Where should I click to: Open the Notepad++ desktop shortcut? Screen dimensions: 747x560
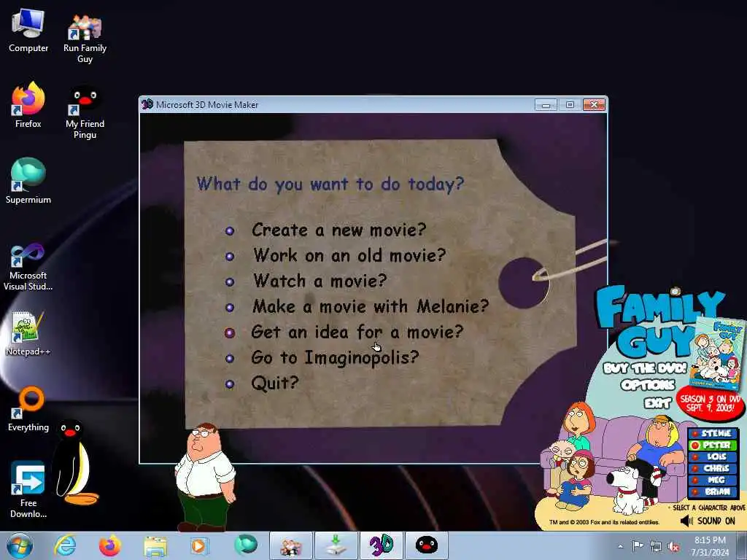28,333
